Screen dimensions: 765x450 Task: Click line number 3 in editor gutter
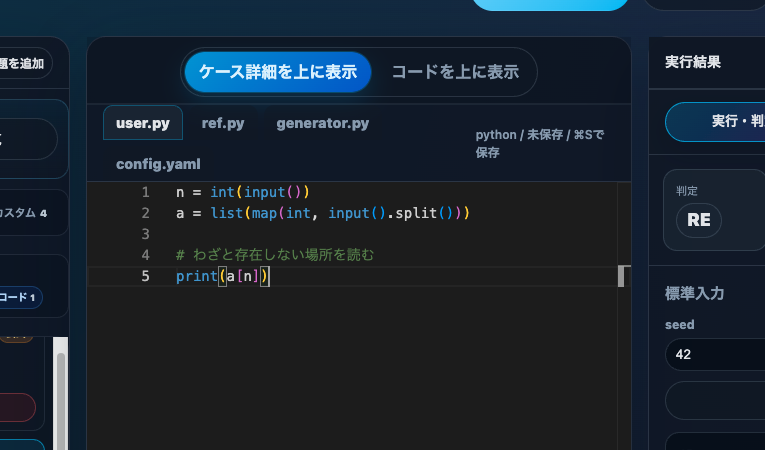[x=145, y=234]
